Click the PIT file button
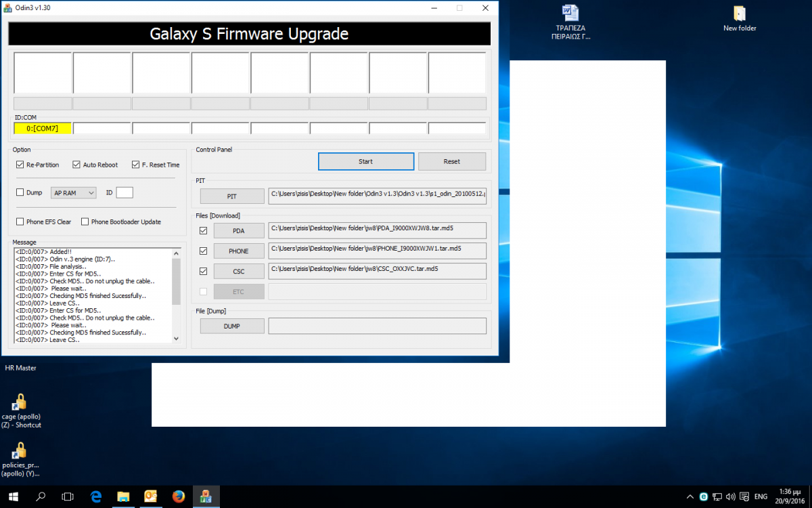Image resolution: width=812 pixels, height=508 pixels. [x=232, y=196]
